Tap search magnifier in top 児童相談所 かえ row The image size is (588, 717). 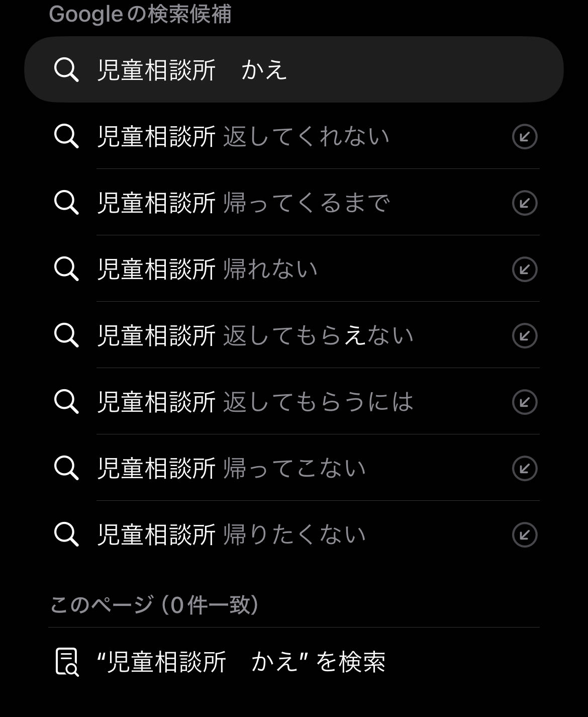tap(66, 70)
